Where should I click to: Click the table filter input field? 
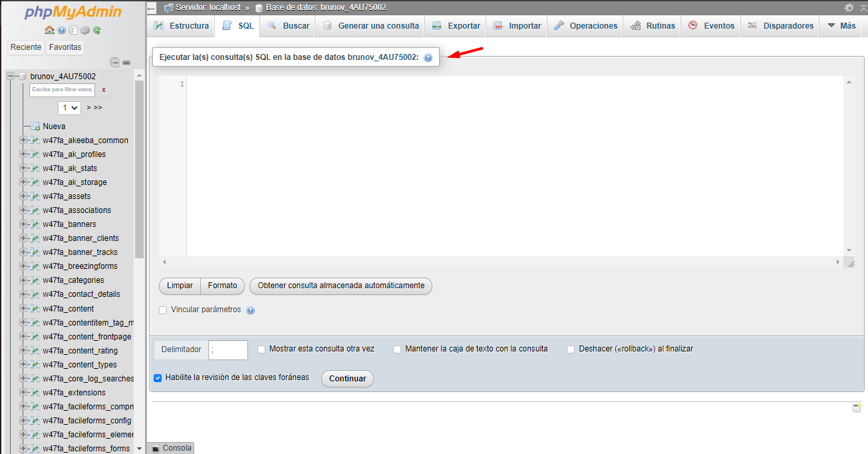coord(63,89)
